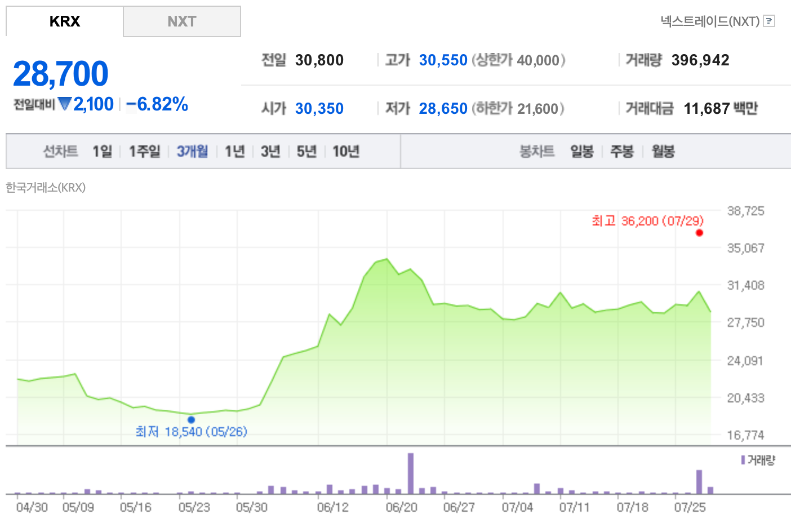Click the tall volume bar near 07/25
This screenshot has width=791, height=532.
pos(699,482)
